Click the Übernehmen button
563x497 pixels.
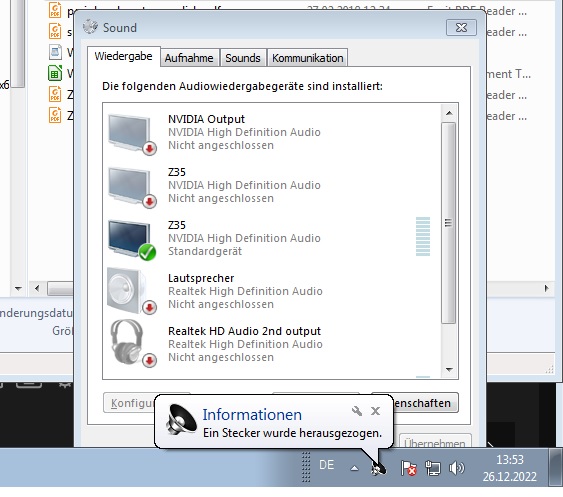[x=435, y=442]
